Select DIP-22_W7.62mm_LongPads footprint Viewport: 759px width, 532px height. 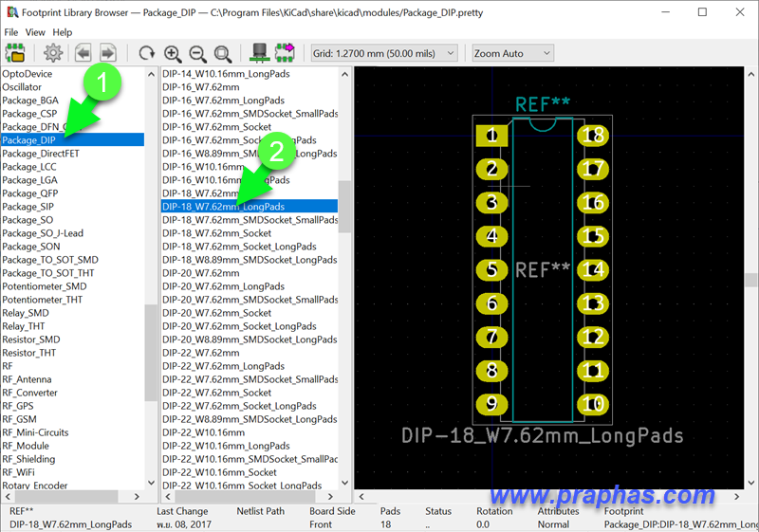(x=224, y=366)
